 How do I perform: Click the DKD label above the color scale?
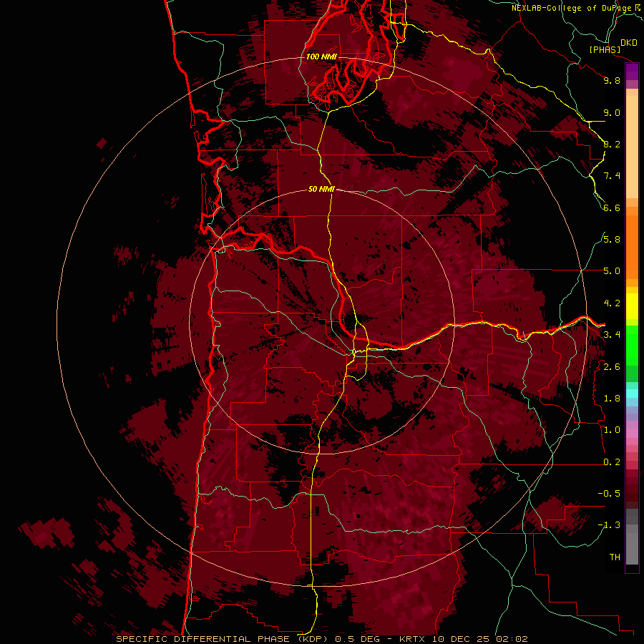pyautogui.click(x=629, y=43)
